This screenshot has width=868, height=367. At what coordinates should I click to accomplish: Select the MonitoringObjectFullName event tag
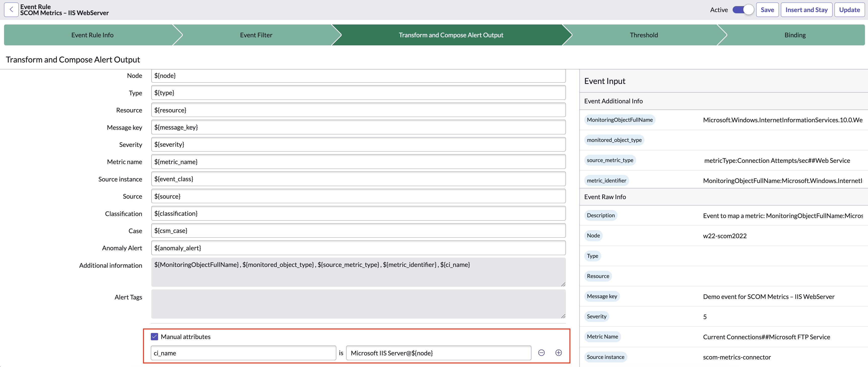click(x=620, y=120)
